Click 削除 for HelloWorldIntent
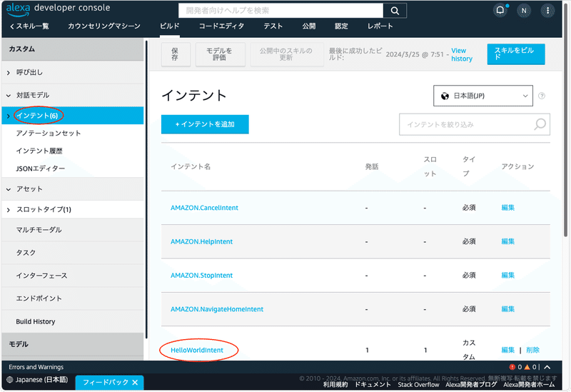Viewport: 571px width, 392px height. (532, 350)
